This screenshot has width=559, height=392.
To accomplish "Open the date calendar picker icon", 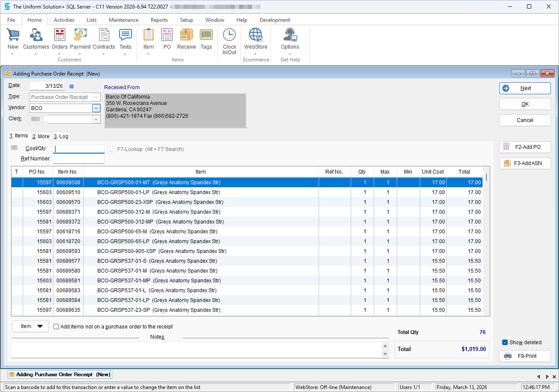I will (x=71, y=86).
